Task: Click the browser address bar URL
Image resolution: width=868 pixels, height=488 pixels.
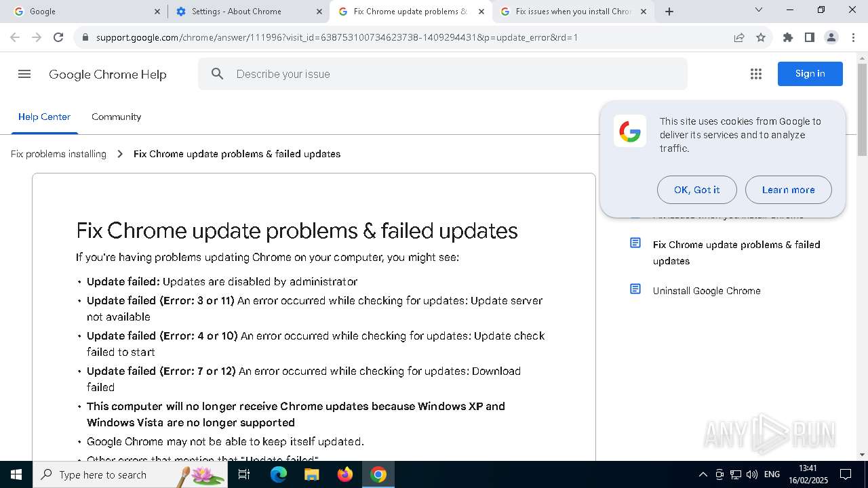Action: coord(337,37)
